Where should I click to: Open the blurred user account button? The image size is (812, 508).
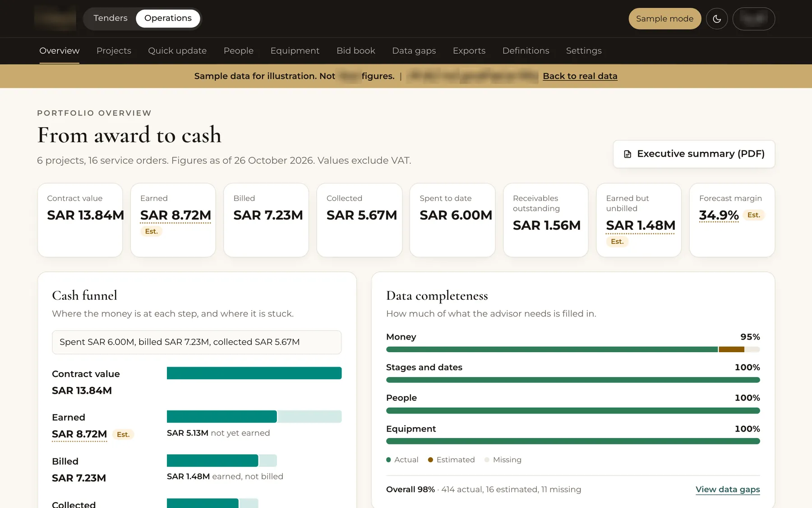(754, 19)
